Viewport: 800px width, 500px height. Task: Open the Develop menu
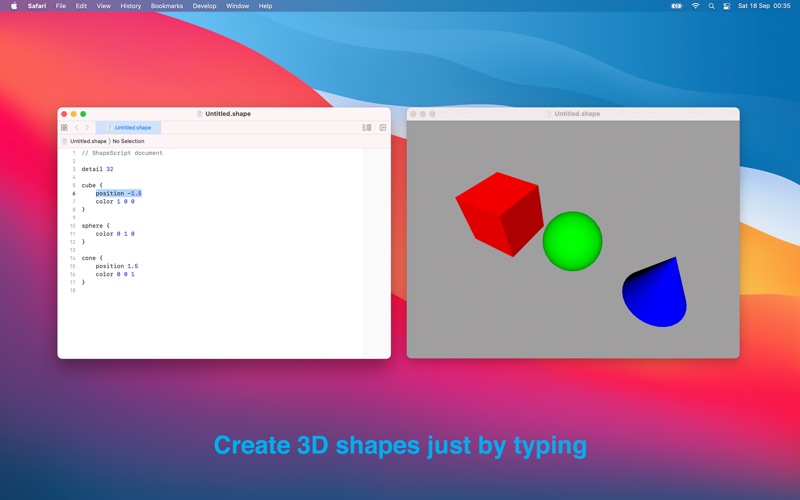(205, 6)
